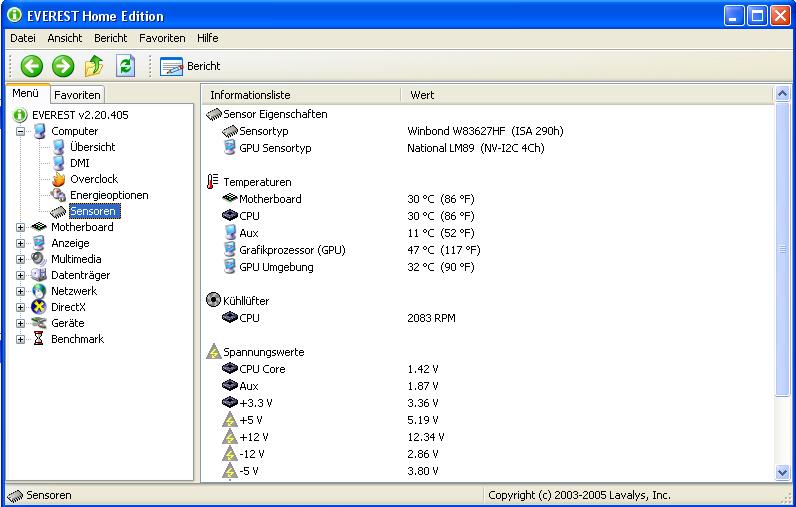Switch to the Favoriten tab
Image resolution: width=796 pixels, height=507 pixels.
click(77, 95)
